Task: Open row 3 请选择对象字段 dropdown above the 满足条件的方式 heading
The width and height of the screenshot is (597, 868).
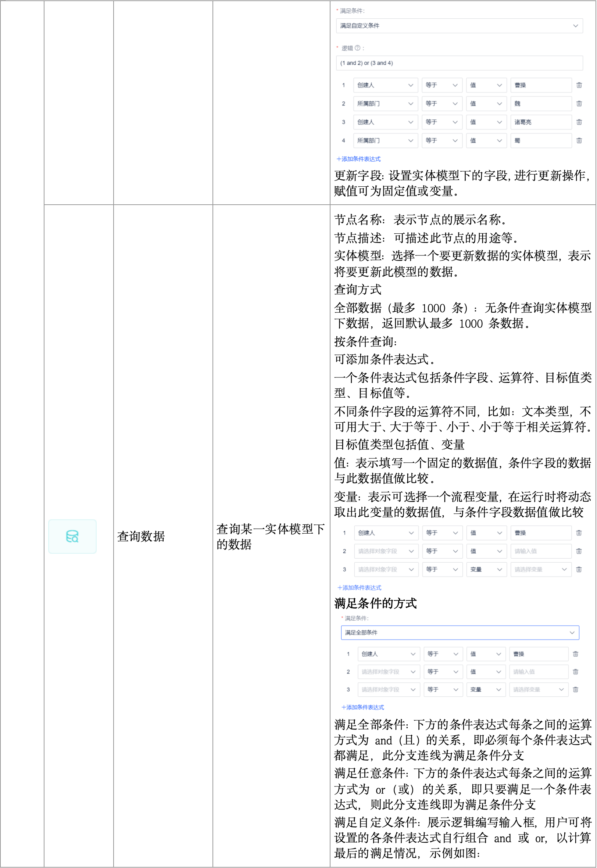Action: coord(386,569)
